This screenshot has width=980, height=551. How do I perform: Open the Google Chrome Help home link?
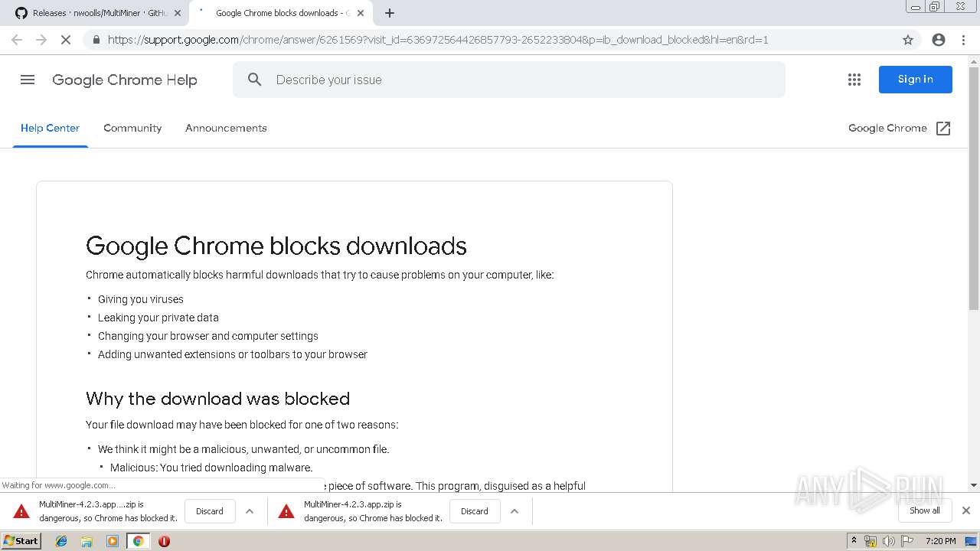coord(125,80)
